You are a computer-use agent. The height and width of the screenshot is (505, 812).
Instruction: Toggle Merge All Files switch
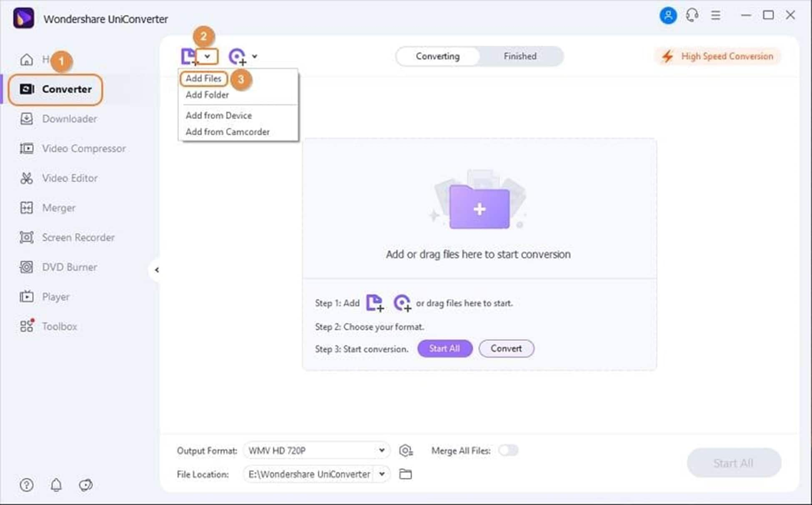coord(507,450)
